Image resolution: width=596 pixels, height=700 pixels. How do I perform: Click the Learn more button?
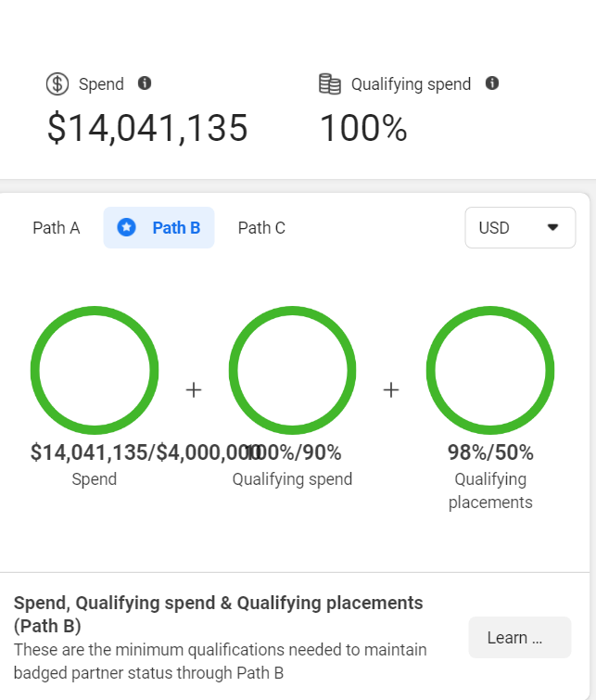(520, 638)
